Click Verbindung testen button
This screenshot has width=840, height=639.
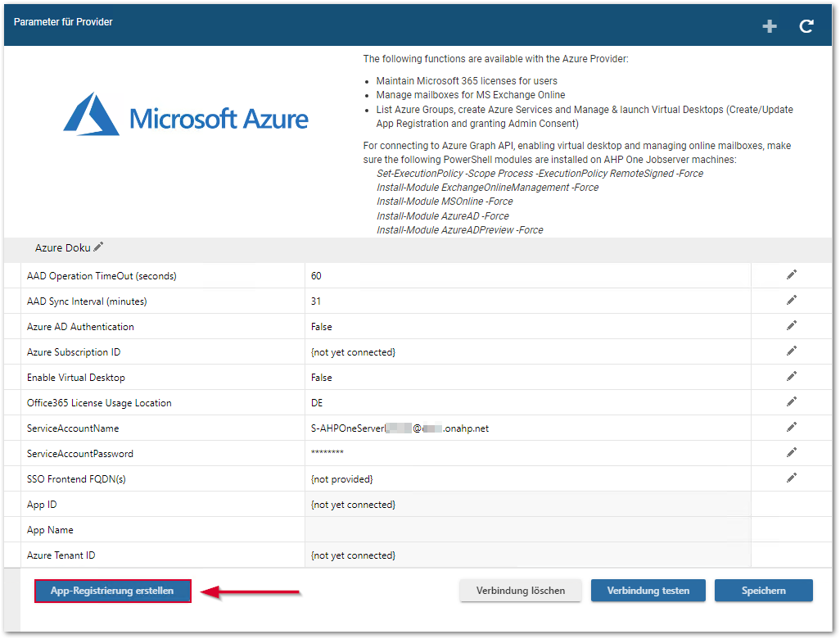point(648,590)
